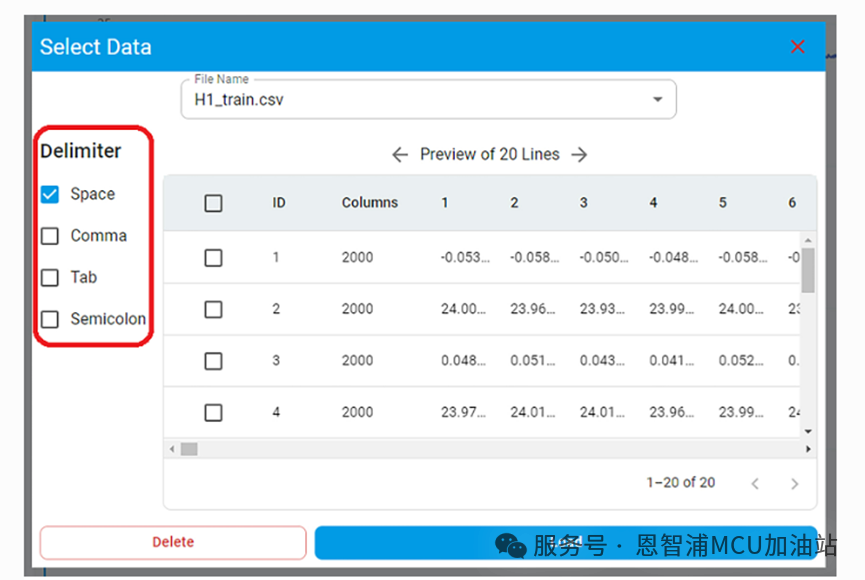Click the ID column header
The height and width of the screenshot is (580, 865).
point(279,203)
